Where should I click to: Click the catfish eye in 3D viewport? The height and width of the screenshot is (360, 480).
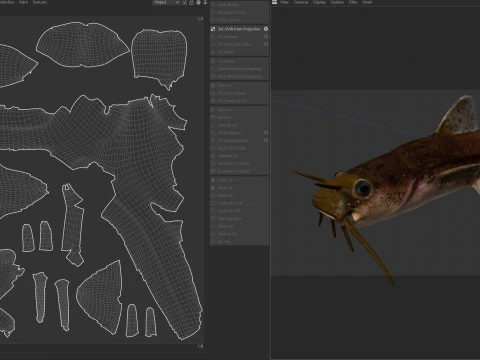362,188
